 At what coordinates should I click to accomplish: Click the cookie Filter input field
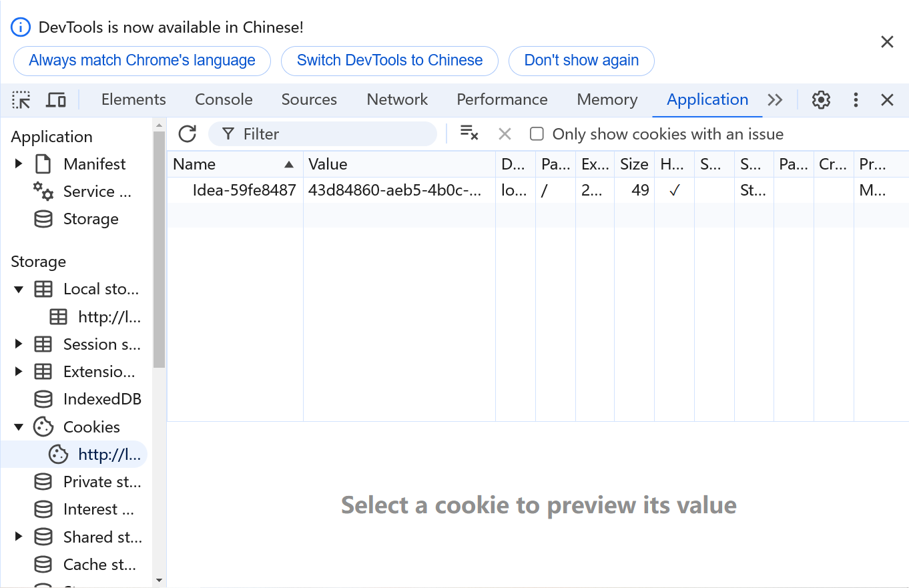tap(334, 134)
